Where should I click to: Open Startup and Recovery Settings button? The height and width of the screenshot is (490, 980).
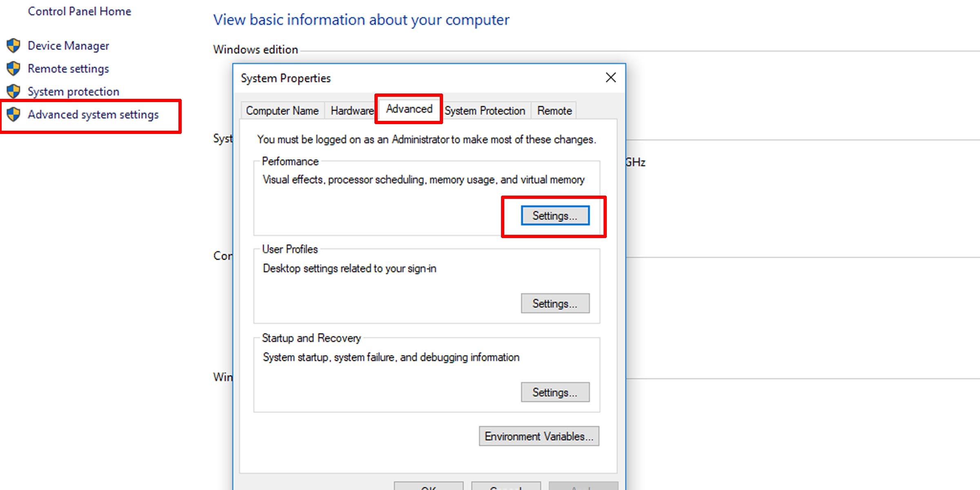click(555, 392)
